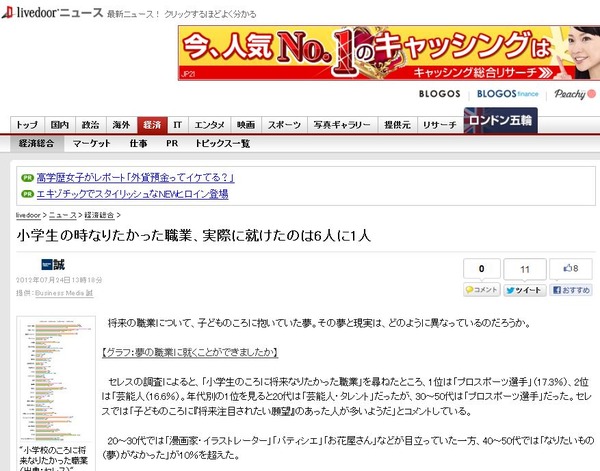Select the 写真ギャラリー tab
Screen dimensions: 600x471
coord(342,125)
